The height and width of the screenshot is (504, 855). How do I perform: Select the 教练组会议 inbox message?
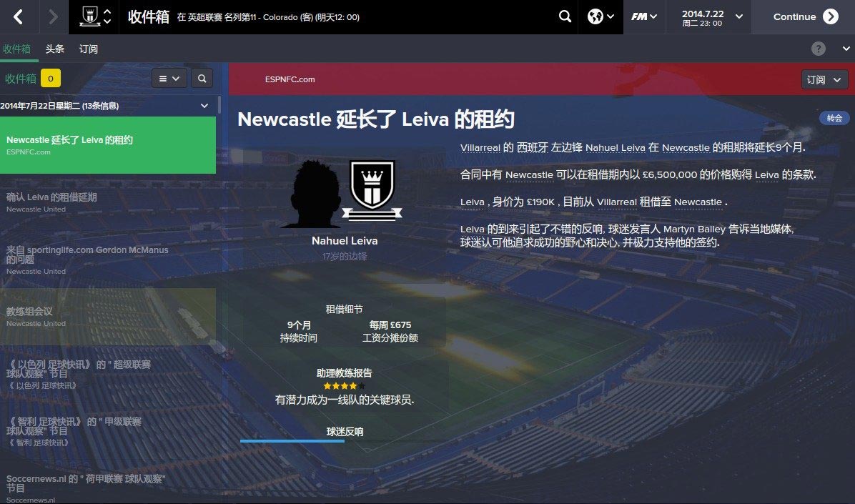[x=108, y=317]
